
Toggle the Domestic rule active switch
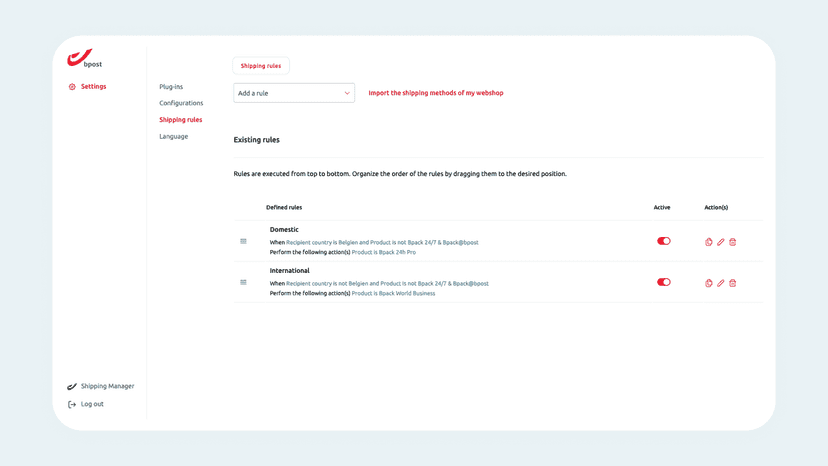(x=664, y=241)
